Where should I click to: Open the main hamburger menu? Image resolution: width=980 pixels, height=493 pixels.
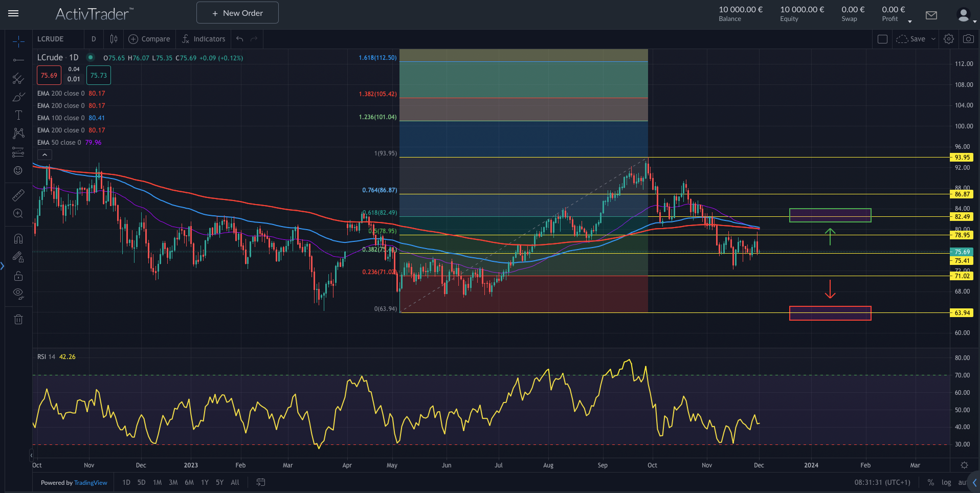pos(13,14)
